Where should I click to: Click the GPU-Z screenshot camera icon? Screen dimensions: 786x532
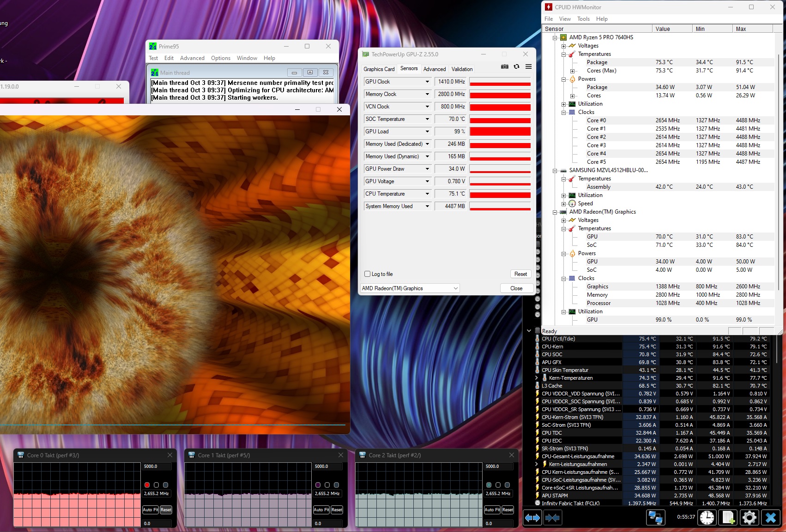pyautogui.click(x=505, y=66)
